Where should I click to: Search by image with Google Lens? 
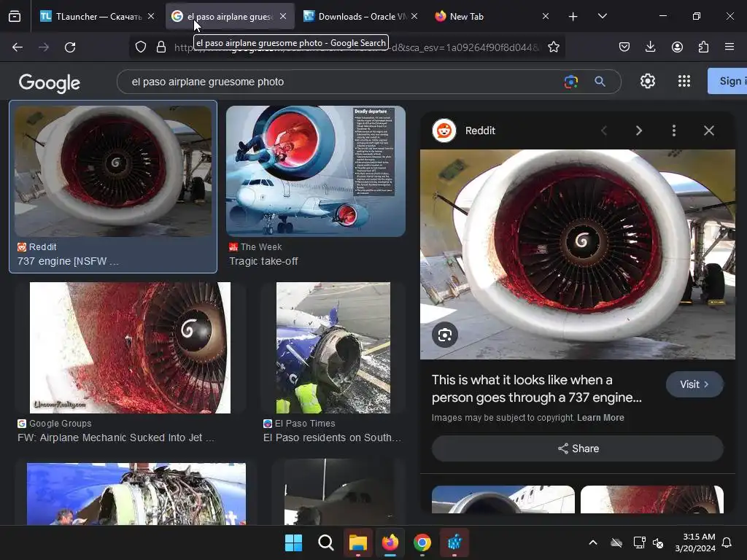pyautogui.click(x=570, y=82)
